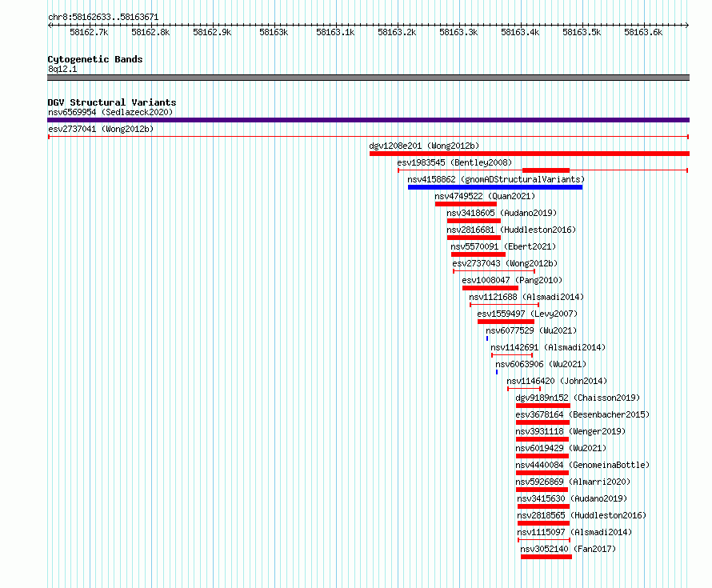Open esv2737043 (Wong2012b) variant
The width and height of the screenshot is (712, 588).
(x=505, y=263)
